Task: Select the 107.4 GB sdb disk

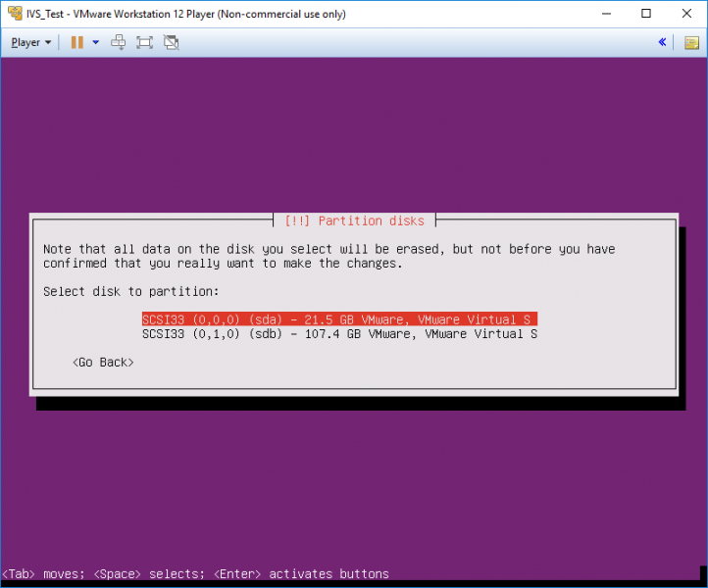Action: click(339, 334)
